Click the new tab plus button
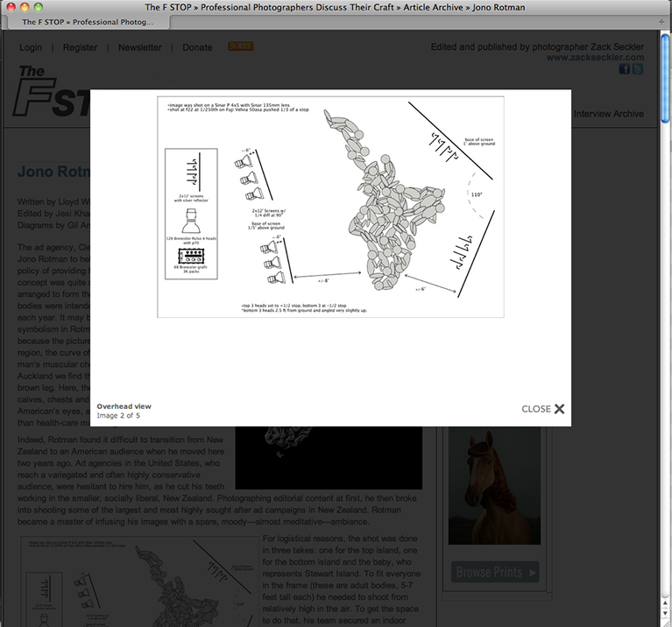The width and height of the screenshot is (672, 627). [661, 22]
